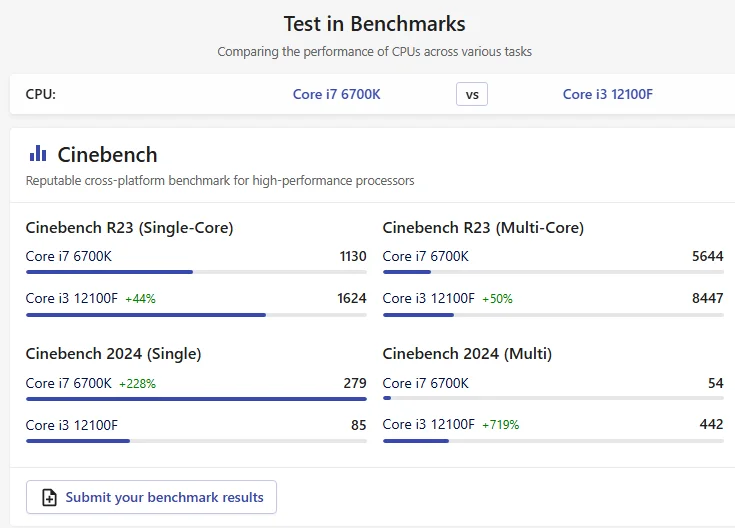This screenshot has width=735, height=528.
Task: Click the +719% badge in Cinebench 2024 Multi
Action: click(500, 425)
